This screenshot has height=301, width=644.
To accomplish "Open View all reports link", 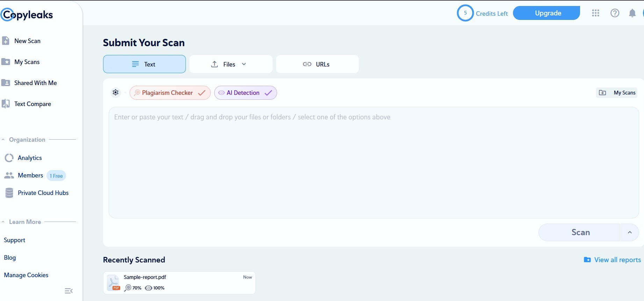I will tap(612, 260).
